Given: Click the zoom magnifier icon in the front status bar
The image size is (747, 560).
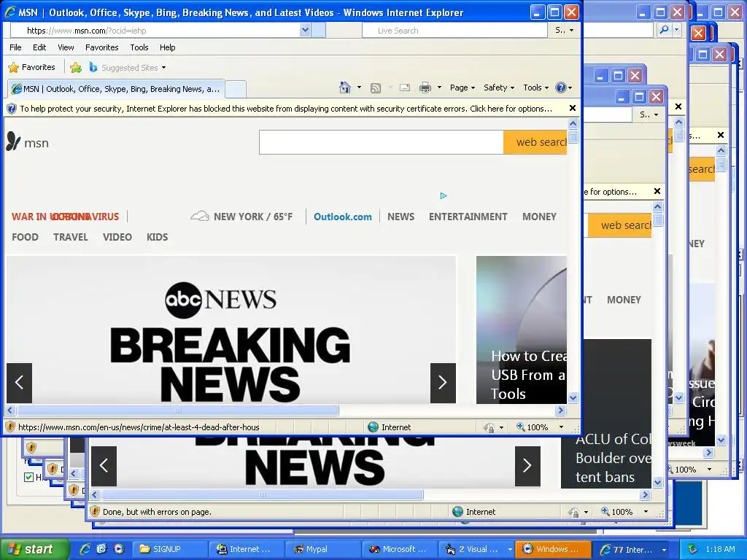Looking at the screenshot, I should [x=521, y=427].
